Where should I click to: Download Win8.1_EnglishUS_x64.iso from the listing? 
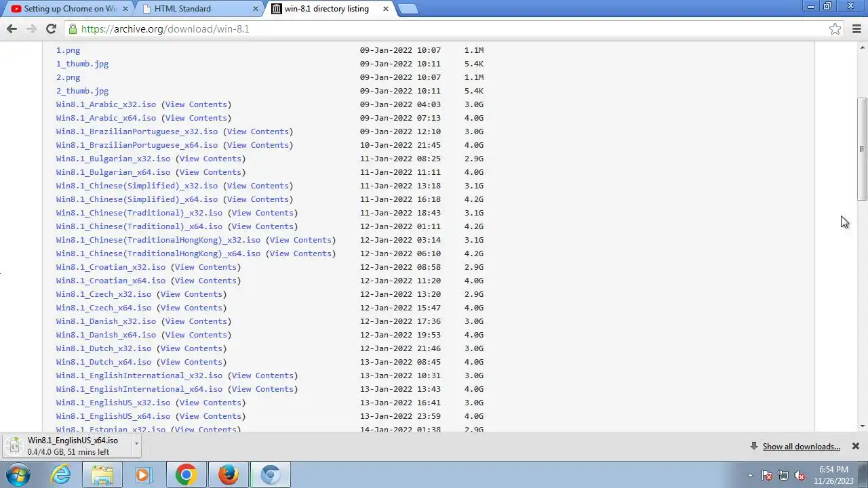(113, 416)
